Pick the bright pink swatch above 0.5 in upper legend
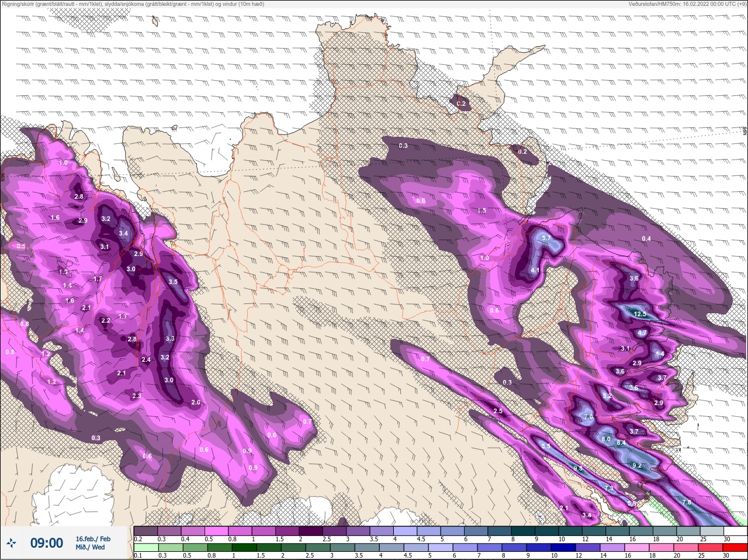 [216, 531]
